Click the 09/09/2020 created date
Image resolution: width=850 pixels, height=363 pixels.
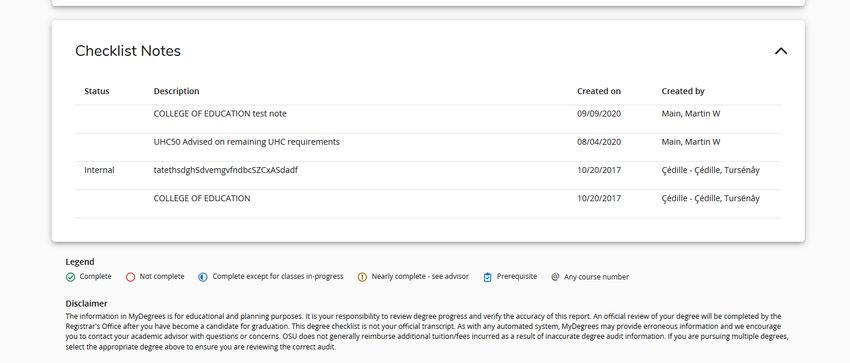coord(599,114)
